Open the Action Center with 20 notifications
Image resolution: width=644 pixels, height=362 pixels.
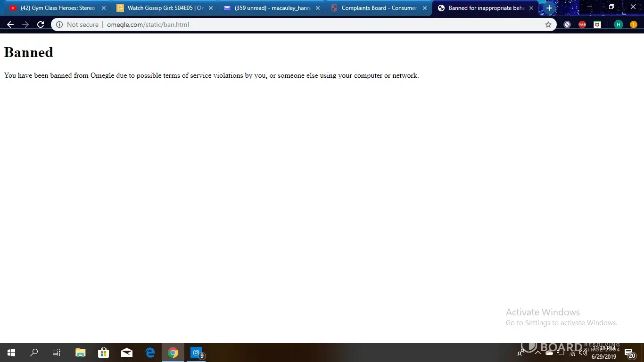pos(630,353)
